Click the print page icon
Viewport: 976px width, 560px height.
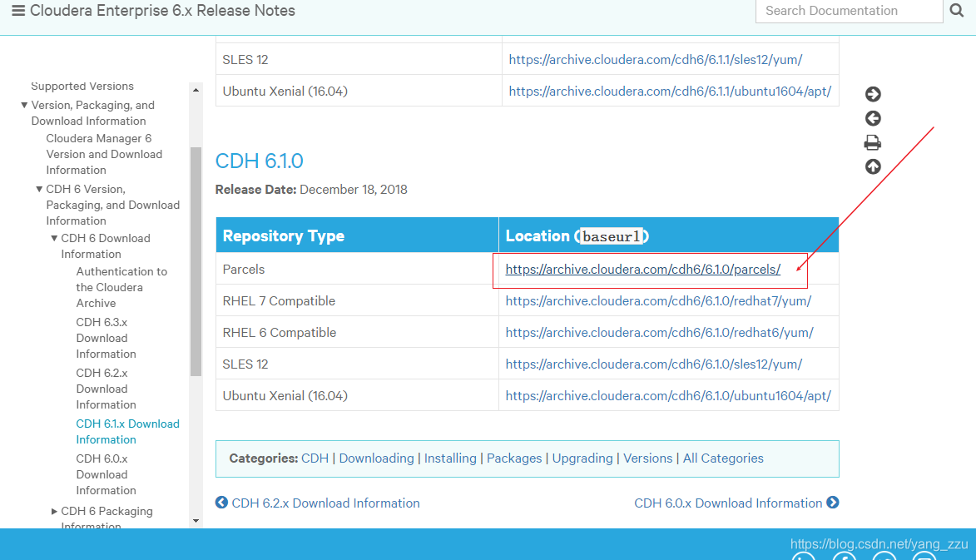pos(873,142)
